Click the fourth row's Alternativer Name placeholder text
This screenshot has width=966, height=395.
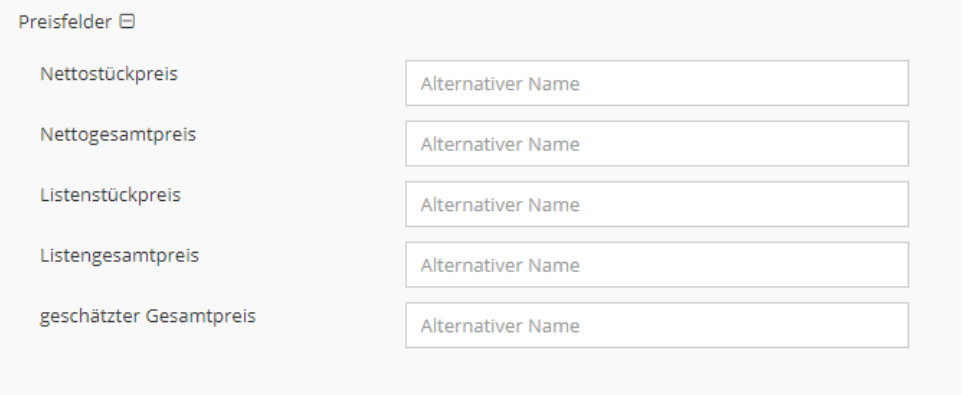click(500, 265)
